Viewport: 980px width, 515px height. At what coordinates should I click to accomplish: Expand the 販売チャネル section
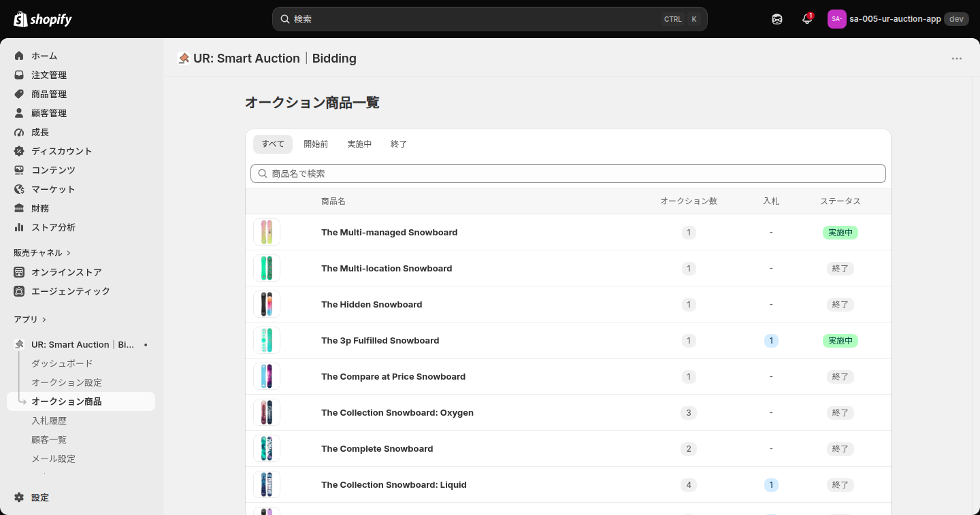tap(42, 253)
